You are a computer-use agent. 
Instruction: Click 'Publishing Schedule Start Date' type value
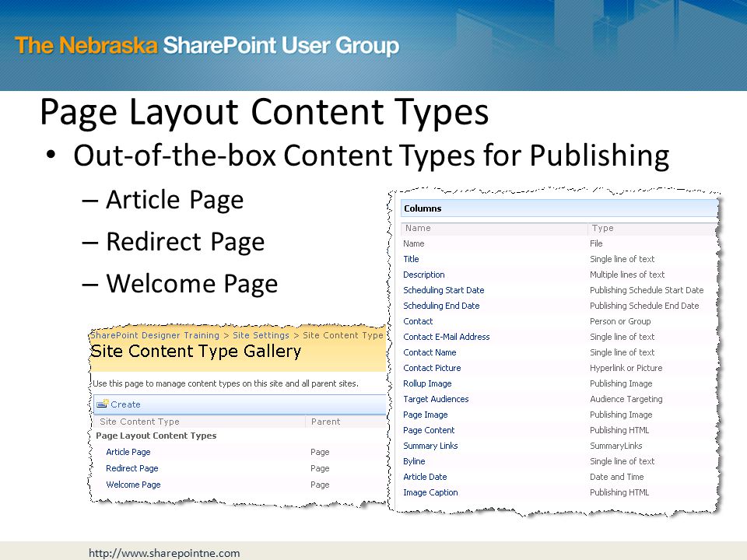pos(647,290)
